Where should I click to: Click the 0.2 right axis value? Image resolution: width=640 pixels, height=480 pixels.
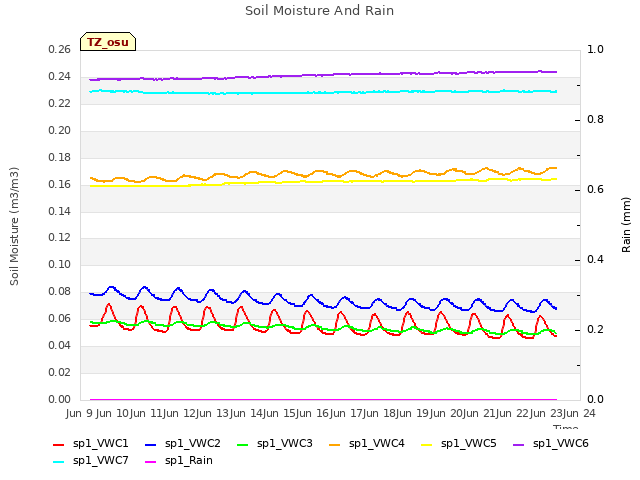click(596, 330)
